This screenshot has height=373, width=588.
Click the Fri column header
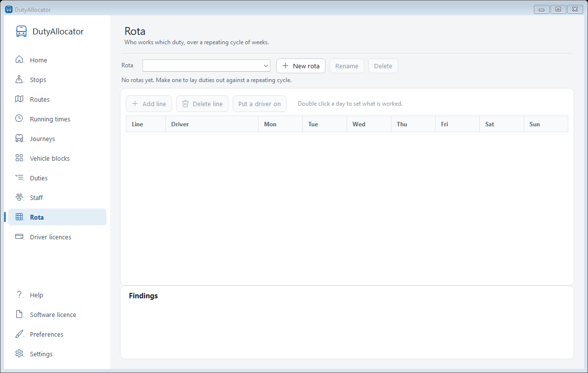point(458,124)
